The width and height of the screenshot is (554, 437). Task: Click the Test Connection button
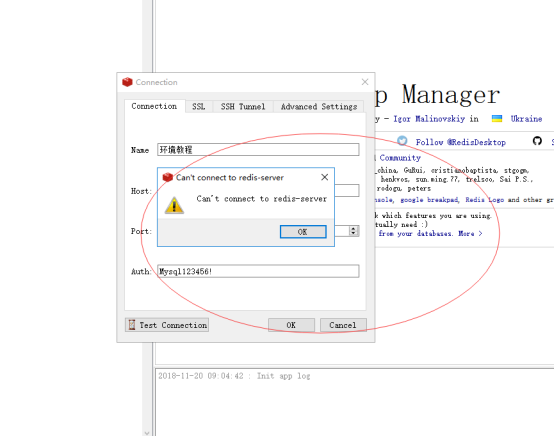coord(167,325)
